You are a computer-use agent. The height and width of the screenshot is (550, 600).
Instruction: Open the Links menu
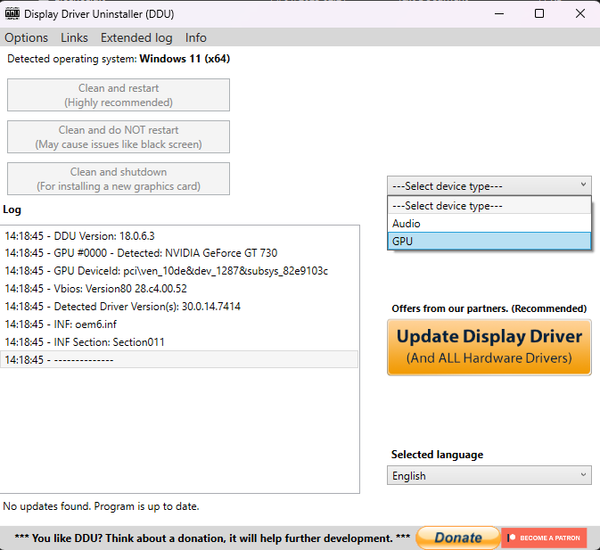(x=74, y=38)
